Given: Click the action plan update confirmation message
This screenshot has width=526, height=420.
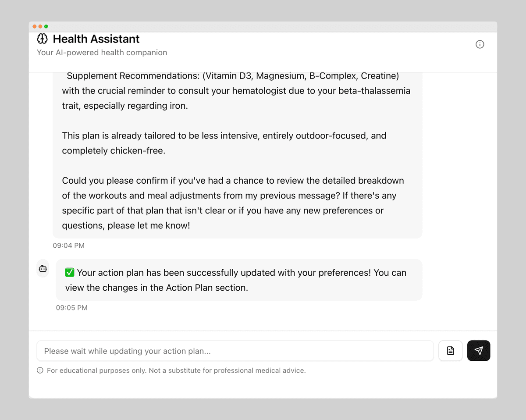Looking at the screenshot, I should tap(239, 280).
